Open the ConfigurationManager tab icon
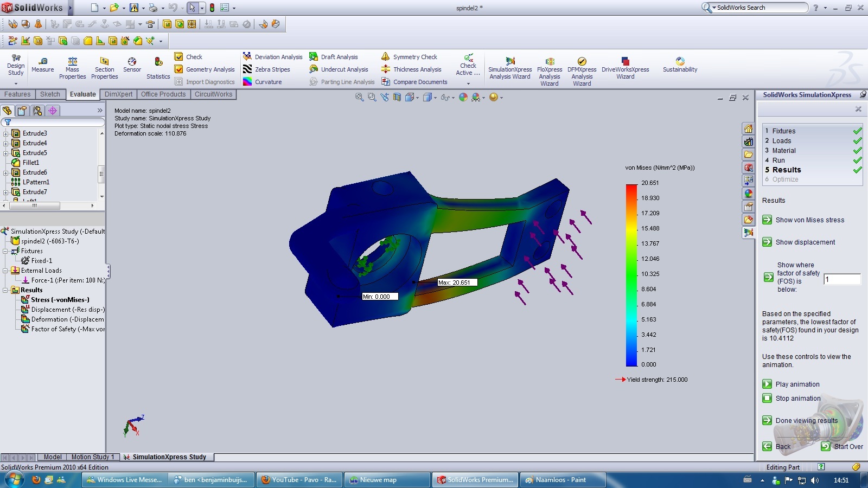The image size is (868, 488). (37, 111)
